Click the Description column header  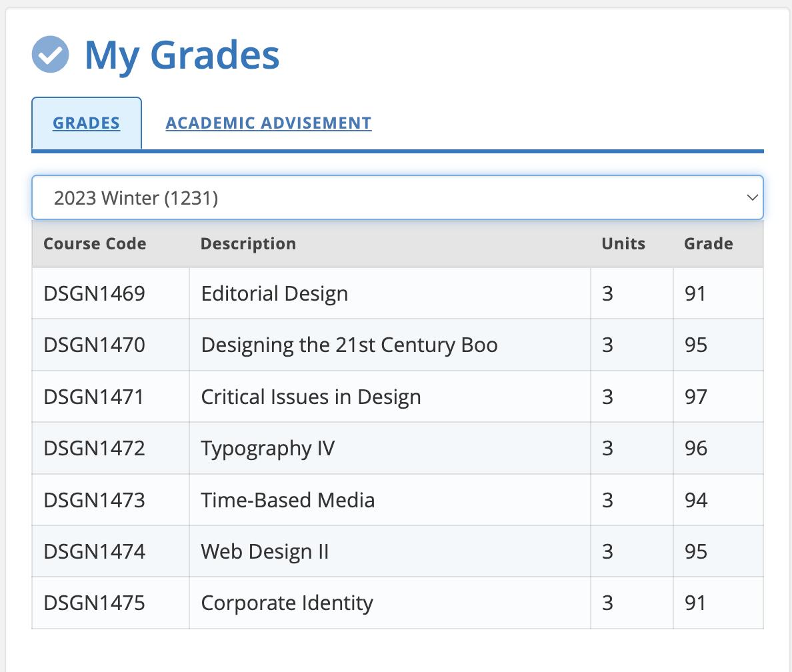click(x=247, y=243)
